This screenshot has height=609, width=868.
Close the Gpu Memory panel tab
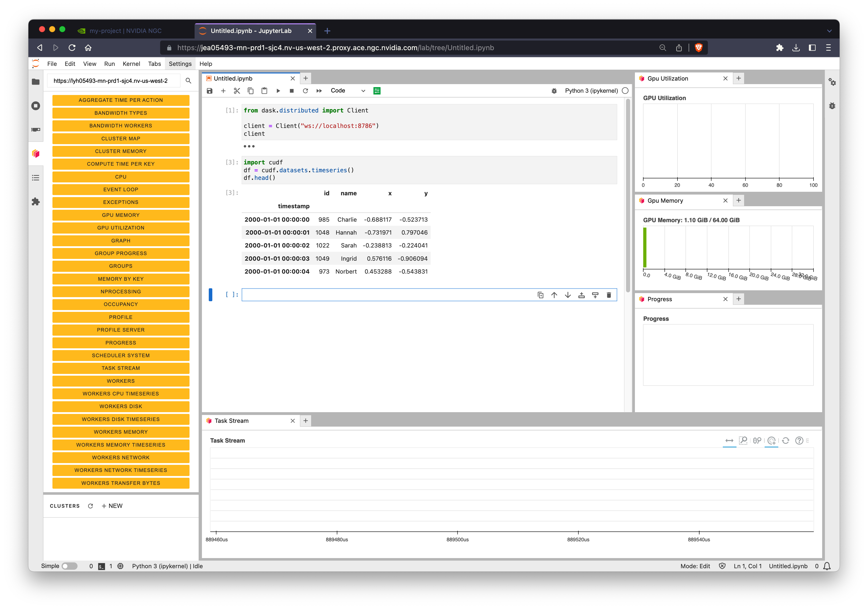(x=725, y=201)
